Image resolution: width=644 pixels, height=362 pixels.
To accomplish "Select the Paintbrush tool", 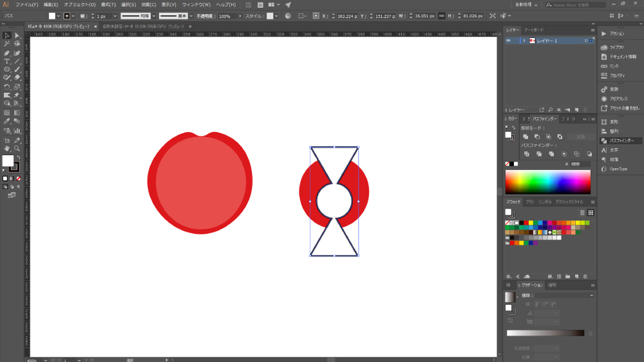I will click(17, 70).
